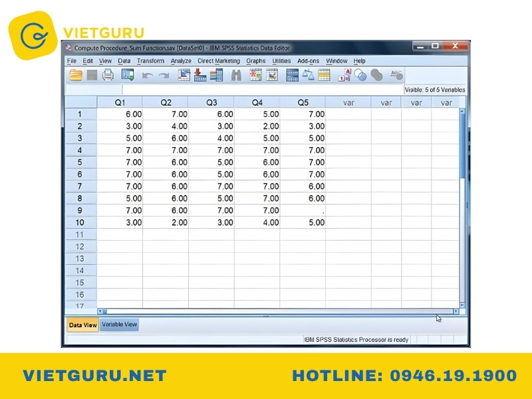Maximize the SPSS Data Editor window
Viewport: 532px width, 399px height.
click(x=435, y=46)
